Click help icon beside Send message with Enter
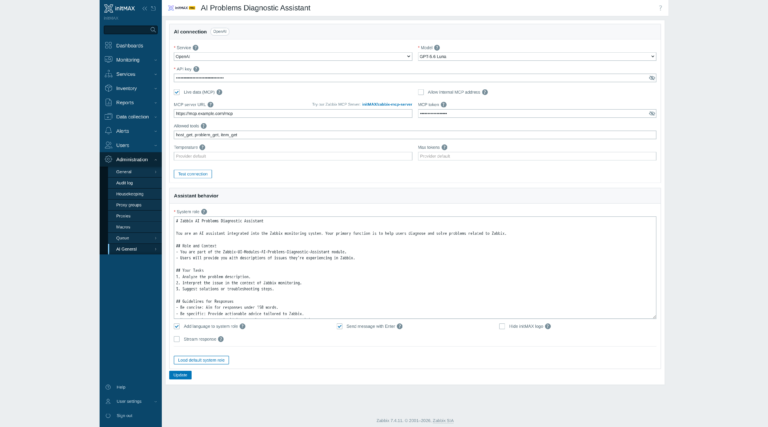Screen dimensions: 768x427 pos(400,326)
